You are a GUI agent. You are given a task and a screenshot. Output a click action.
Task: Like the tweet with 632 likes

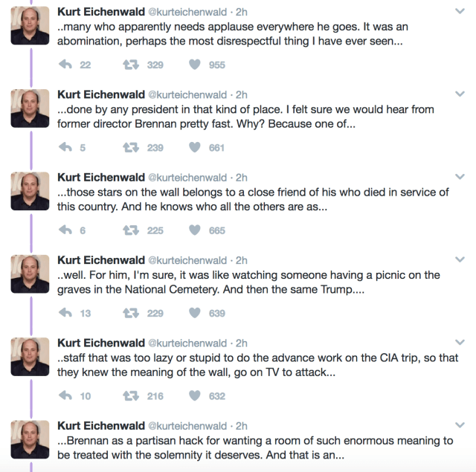(195, 396)
